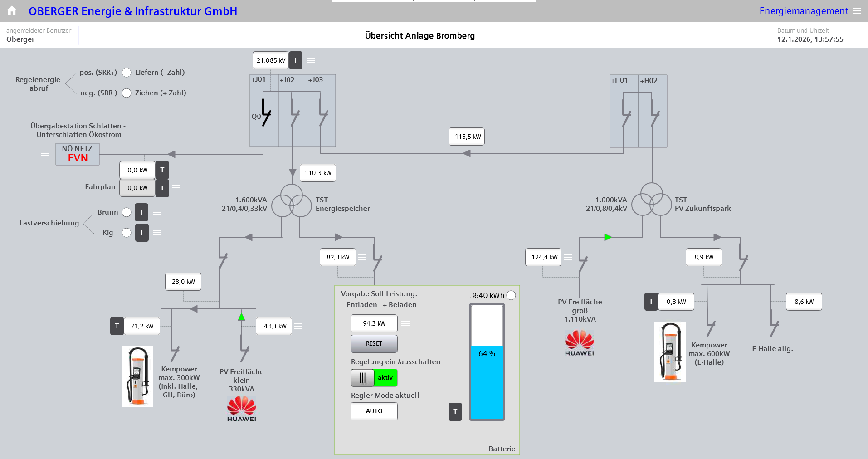This screenshot has width=868, height=459.
Task: Click the T icon next to 71,2 kW
Action: coord(117,326)
